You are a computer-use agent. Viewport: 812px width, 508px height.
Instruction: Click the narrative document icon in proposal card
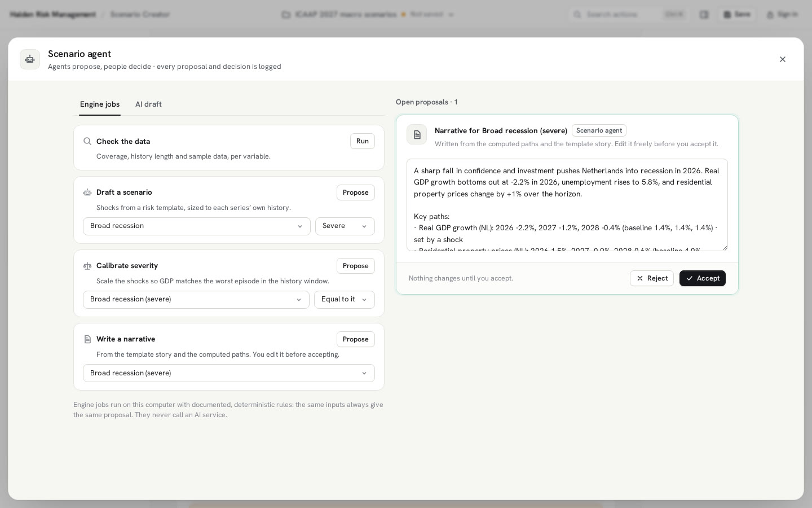pyautogui.click(x=417, y=134)
